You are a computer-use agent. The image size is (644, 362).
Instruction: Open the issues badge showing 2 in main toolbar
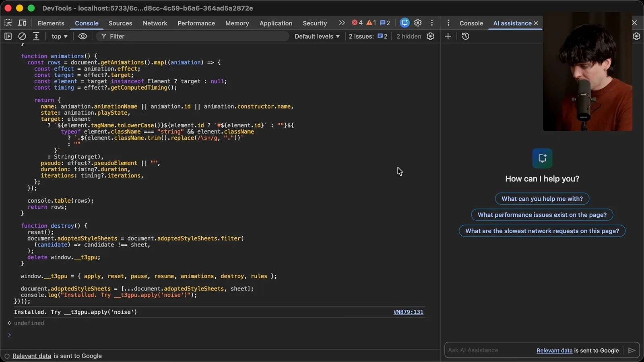[385, 23]
